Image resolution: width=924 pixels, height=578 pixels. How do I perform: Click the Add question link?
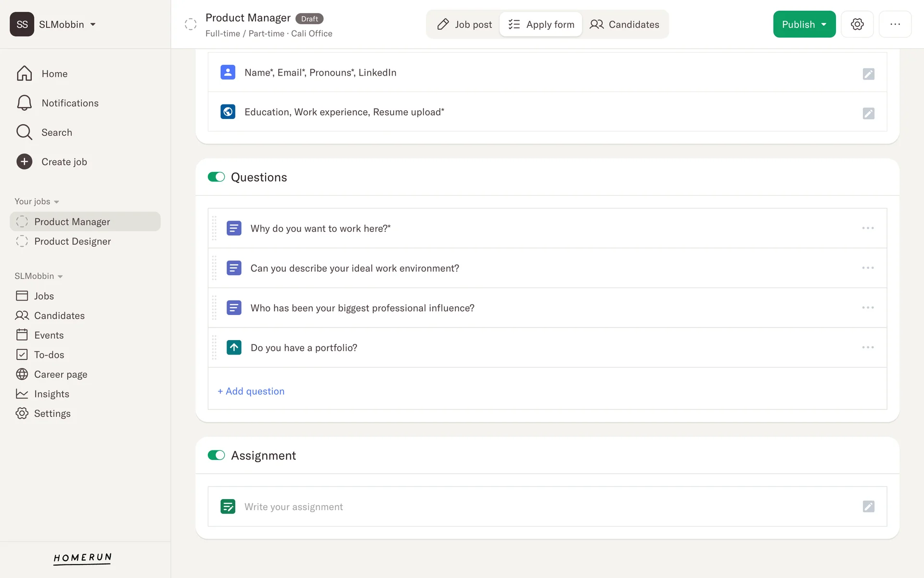pos(251,391)
